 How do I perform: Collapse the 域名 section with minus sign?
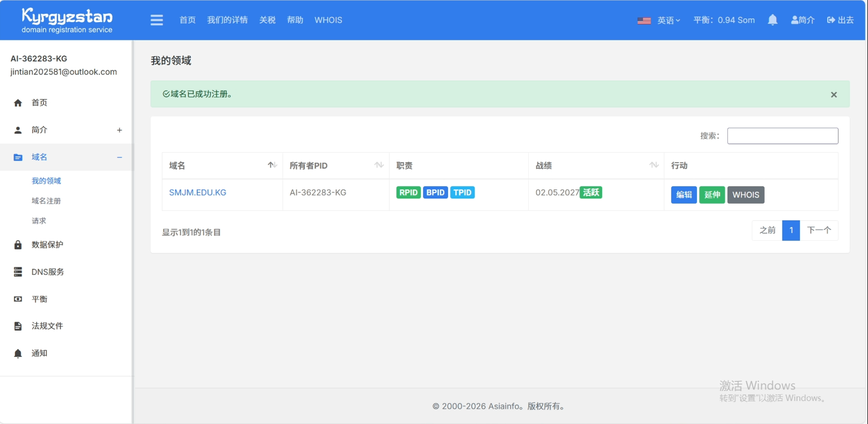point(120,157)
